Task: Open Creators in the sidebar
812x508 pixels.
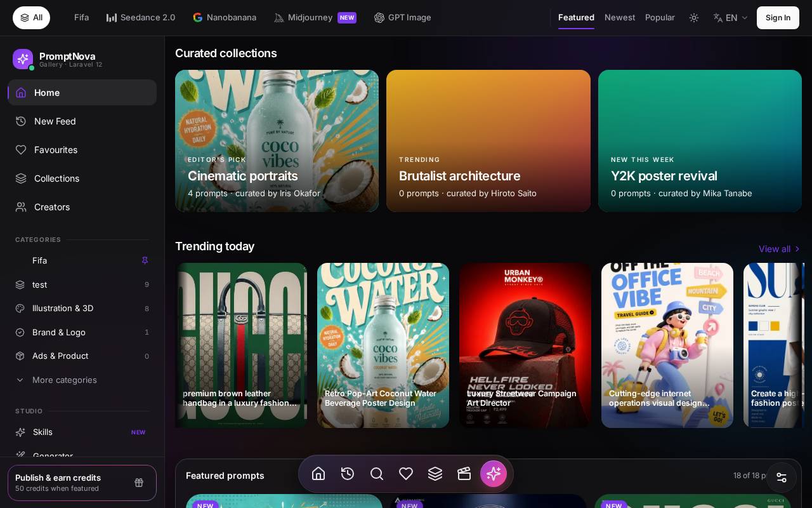Action: coord(82,207)
